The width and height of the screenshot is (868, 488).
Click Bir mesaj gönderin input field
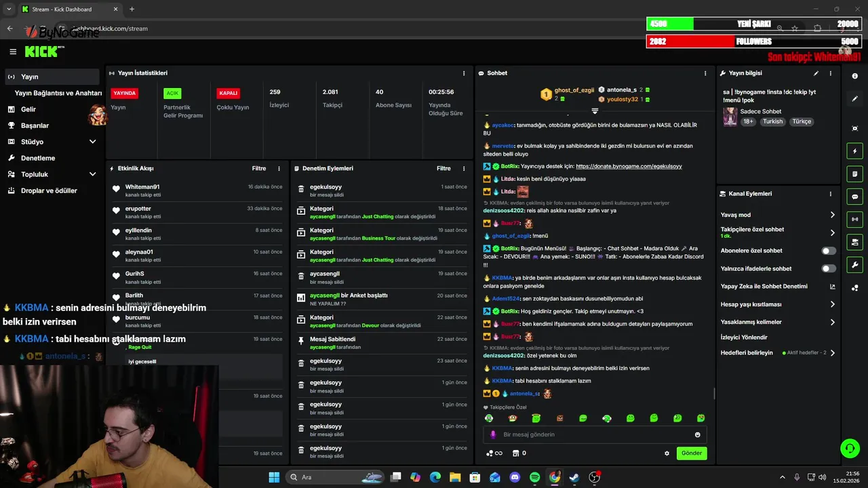click(595, 434)
